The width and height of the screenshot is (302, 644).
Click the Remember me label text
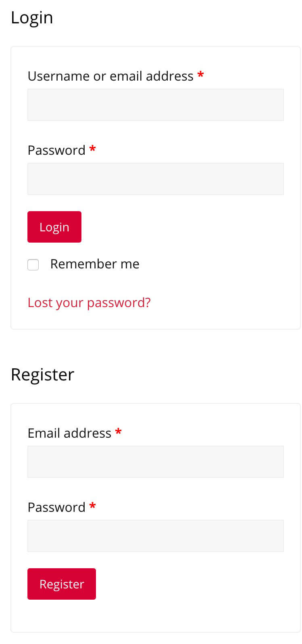point(94,264)
